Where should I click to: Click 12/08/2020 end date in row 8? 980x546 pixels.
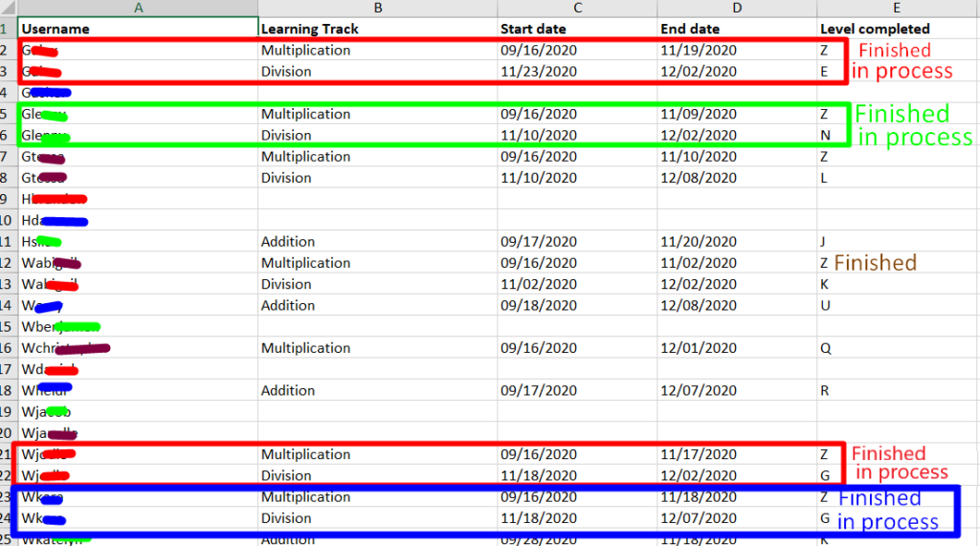coord(737,178)
